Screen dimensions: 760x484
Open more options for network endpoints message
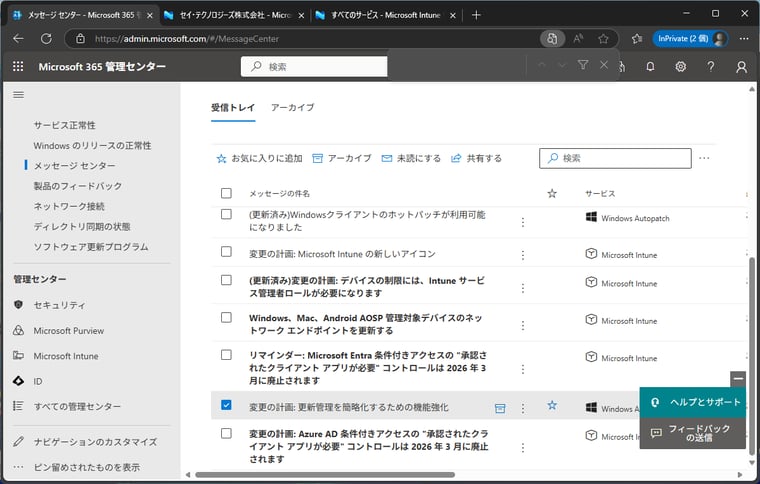pyautogui.click(x=522, y=325)
